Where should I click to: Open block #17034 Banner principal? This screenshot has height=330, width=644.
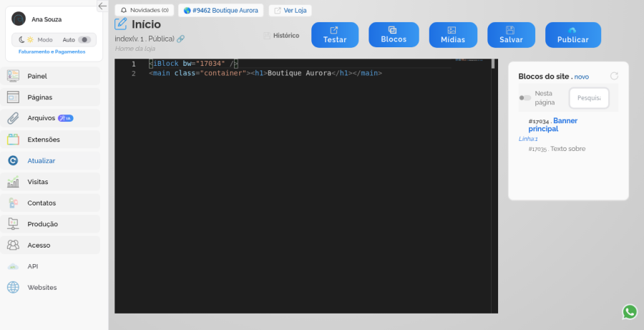[x=553, y=125]
